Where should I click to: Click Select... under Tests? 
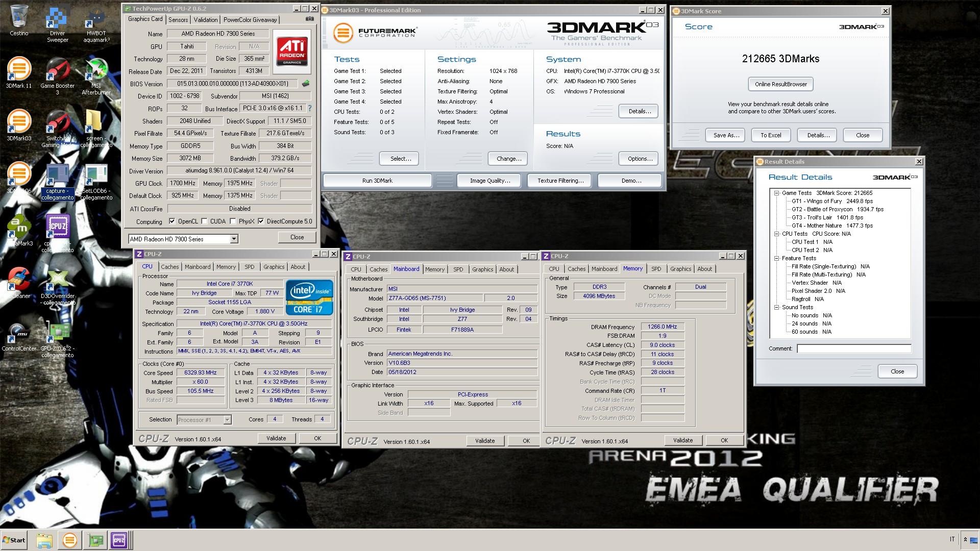click(x=400, y=159)
